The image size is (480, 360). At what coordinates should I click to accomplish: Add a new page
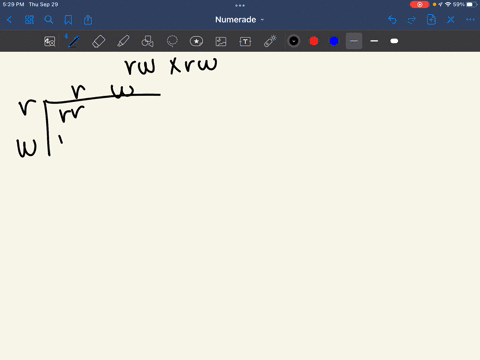point(431,20)
